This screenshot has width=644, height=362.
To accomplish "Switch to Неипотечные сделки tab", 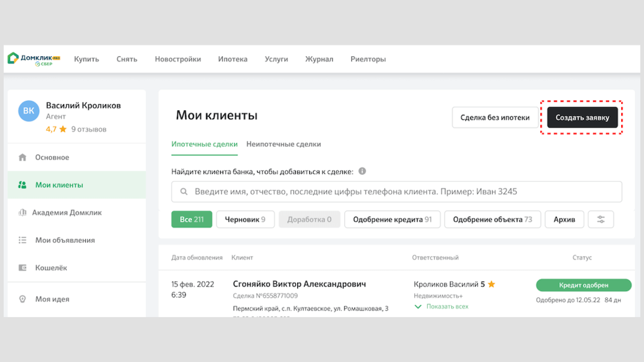I will (x=283, y=144).
